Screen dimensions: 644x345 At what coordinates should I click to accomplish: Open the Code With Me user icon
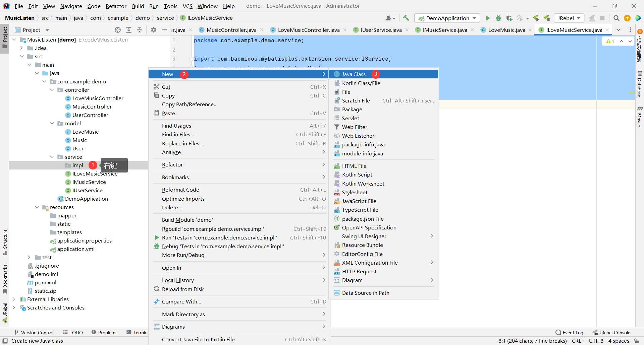(390, 18)
